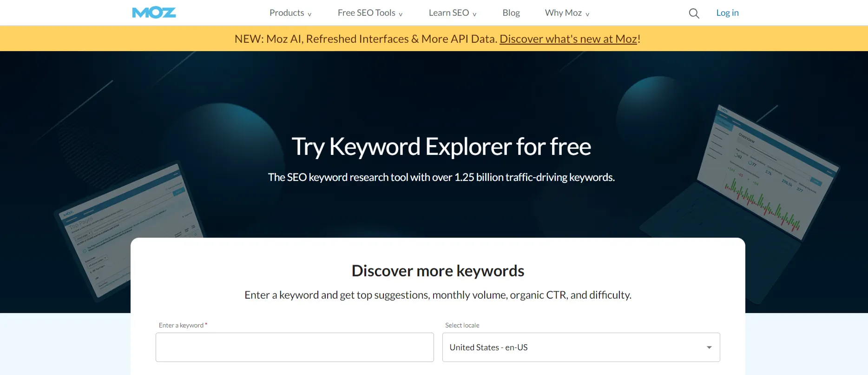Open the Select locale dropdown

pyautogui.click(x=581, y=347)
